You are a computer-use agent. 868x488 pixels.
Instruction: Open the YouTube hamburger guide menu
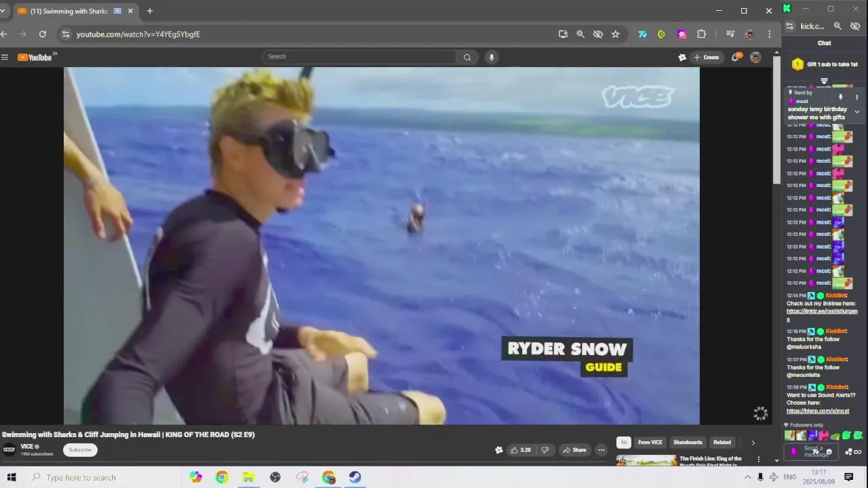[x=5, y=58]
